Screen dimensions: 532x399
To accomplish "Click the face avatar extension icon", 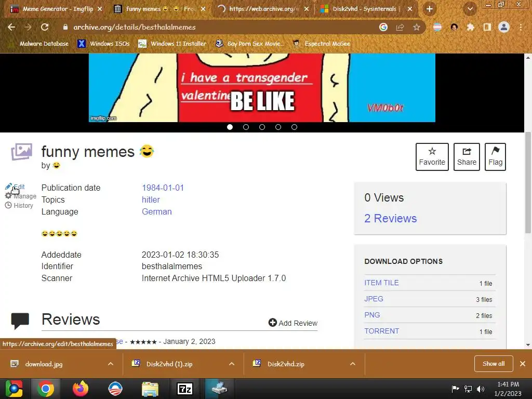I will point(454,27).
